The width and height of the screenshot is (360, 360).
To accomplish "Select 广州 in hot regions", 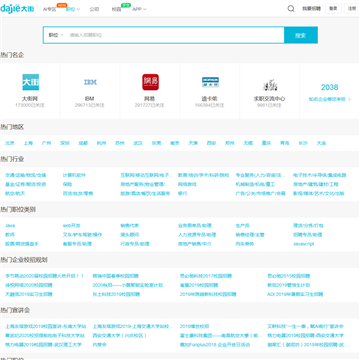I will tap(46, 143).
